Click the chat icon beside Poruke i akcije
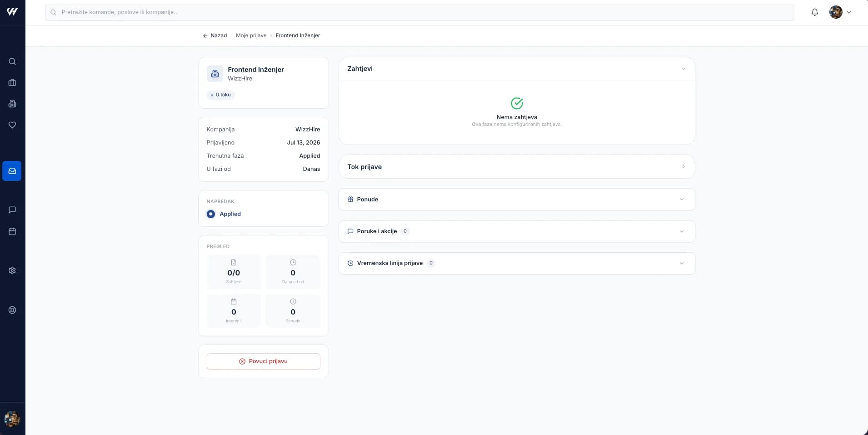This screenshot has width=868, height=435. coord(350,231)
